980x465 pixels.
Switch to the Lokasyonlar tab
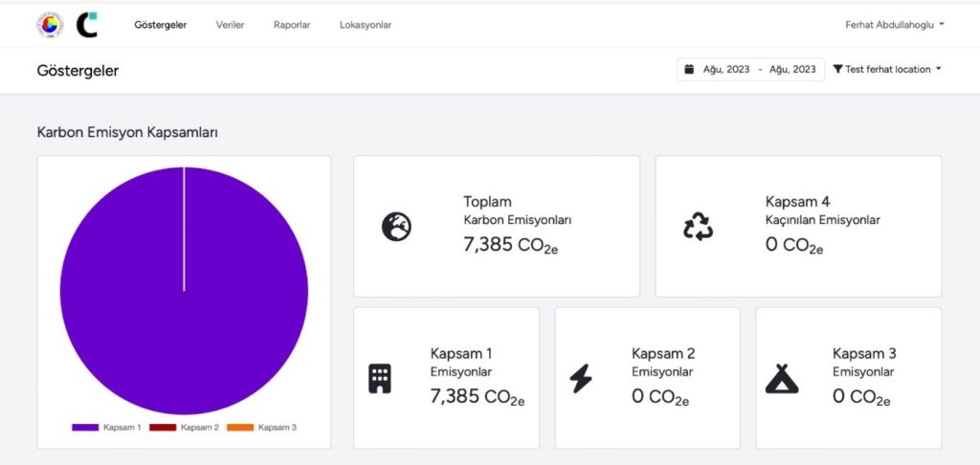pyautogui.click(x=366, y=25)
